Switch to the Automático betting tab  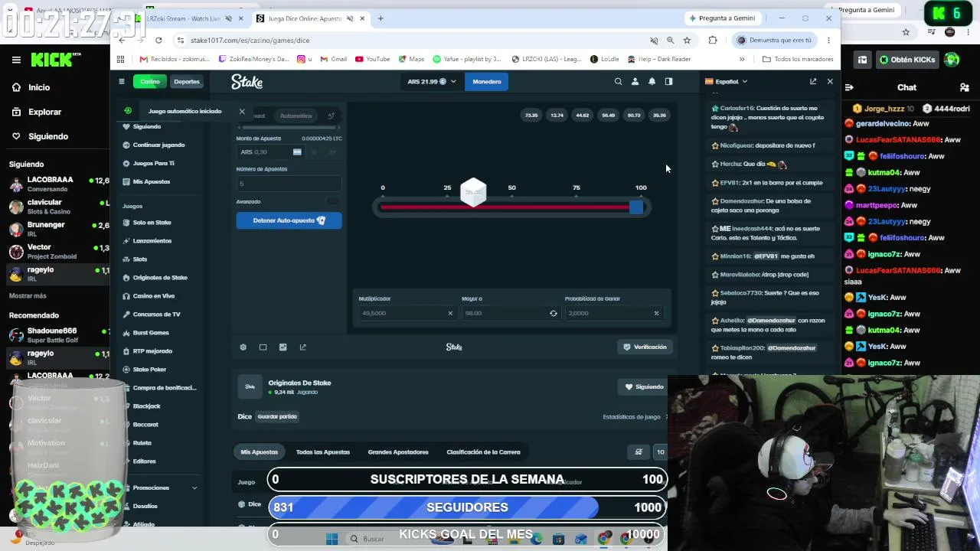(x=296, y=116)
